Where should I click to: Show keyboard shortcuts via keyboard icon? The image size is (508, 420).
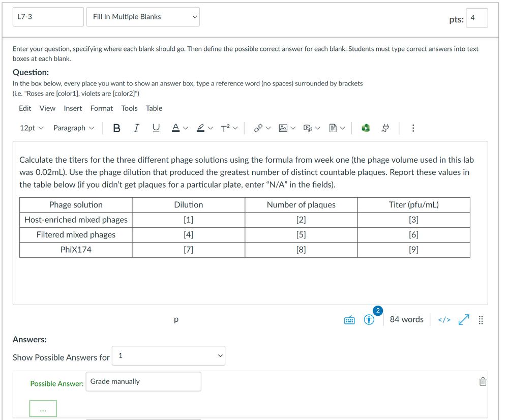coord(349,320)
